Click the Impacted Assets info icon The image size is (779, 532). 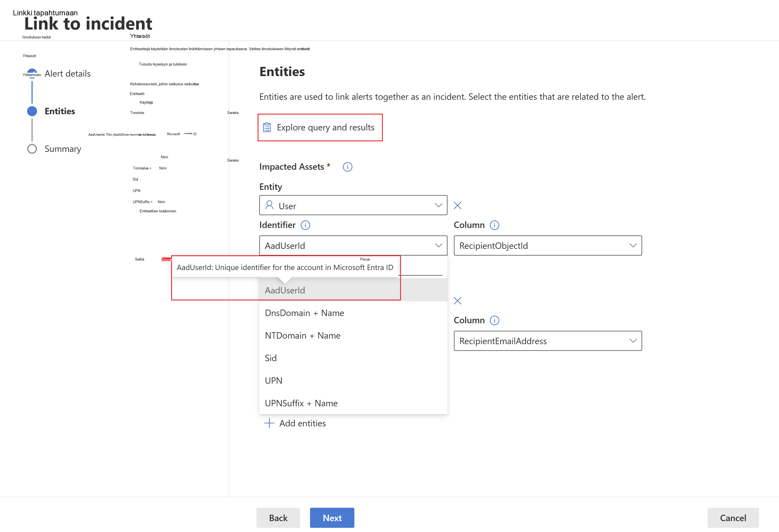347,167
